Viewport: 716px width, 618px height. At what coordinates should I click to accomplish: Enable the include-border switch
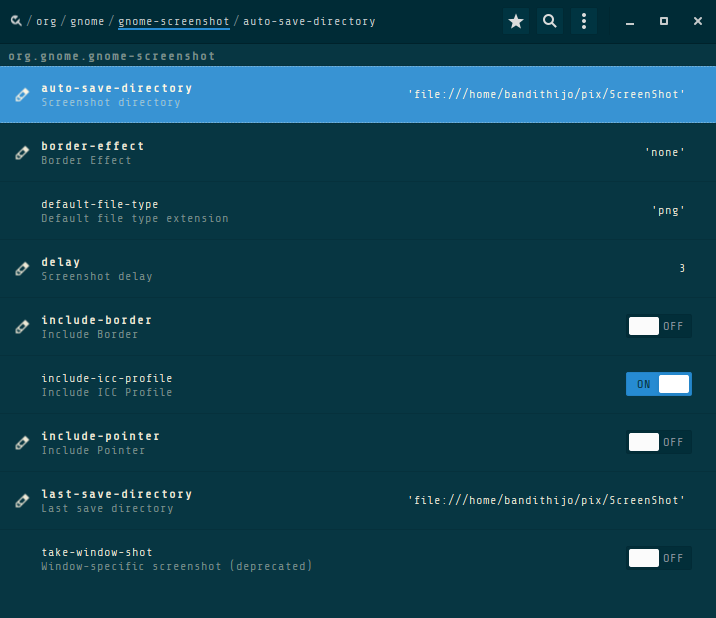pyautogui.click(x=659, y=326)
